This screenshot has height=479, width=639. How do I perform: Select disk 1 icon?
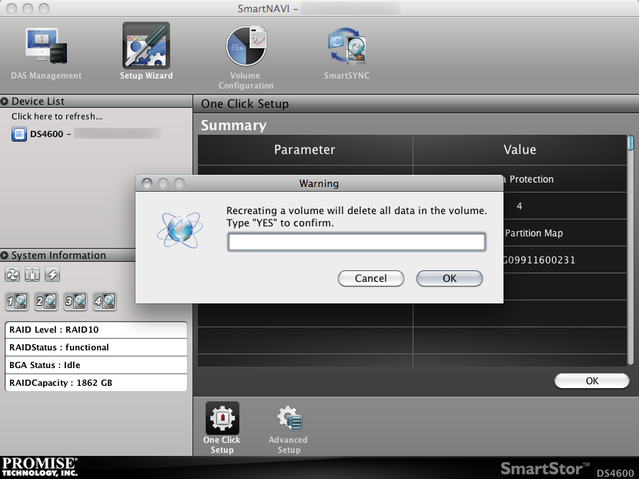(x=17, y=300)
